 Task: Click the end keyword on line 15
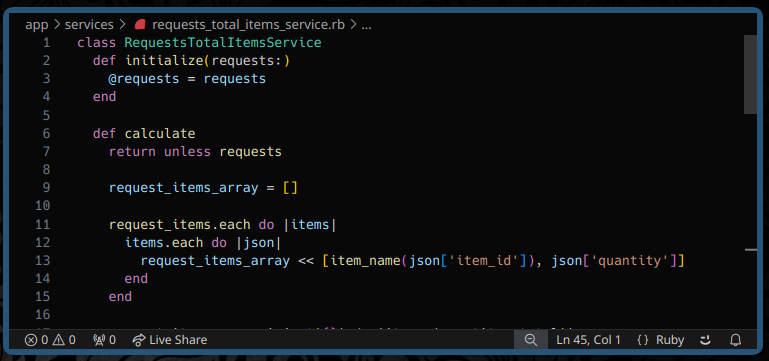click(120, 297)
